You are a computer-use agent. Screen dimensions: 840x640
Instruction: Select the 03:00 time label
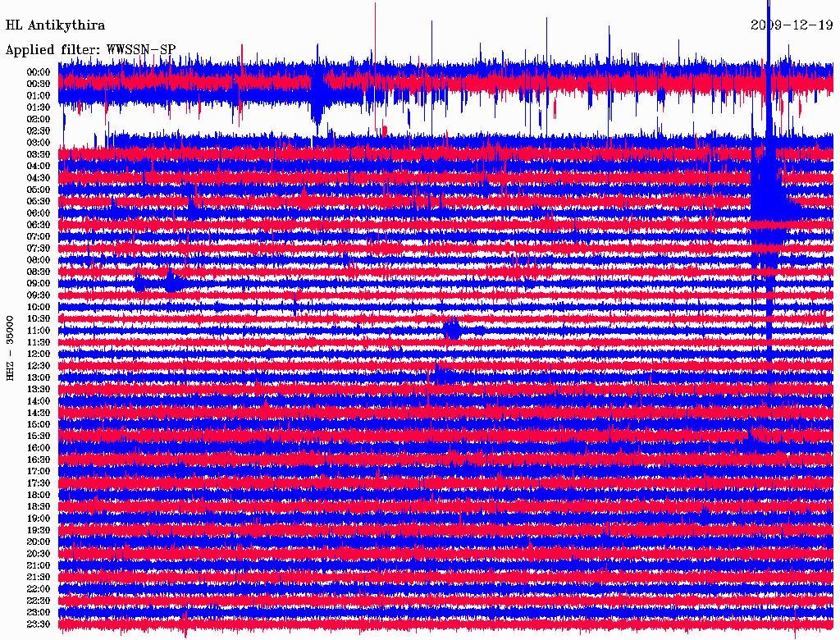tap(39, 143)
